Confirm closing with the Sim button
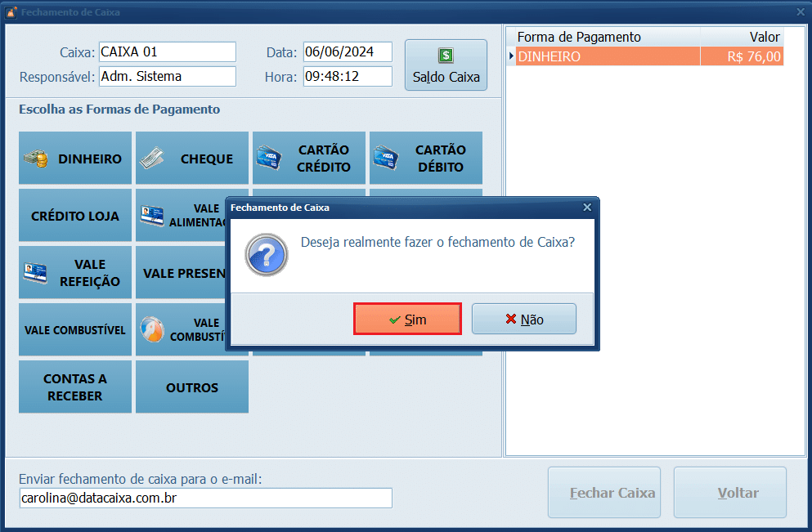This screenshot has width=812, height=532. coord(407,320)
